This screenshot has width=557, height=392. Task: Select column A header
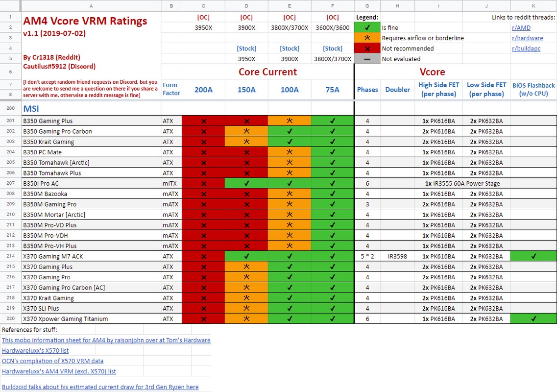pyautogui.click(x=91, y=6)
